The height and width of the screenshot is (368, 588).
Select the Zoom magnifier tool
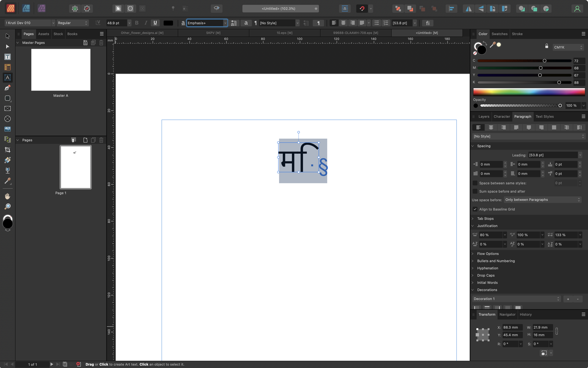(8, 206)
